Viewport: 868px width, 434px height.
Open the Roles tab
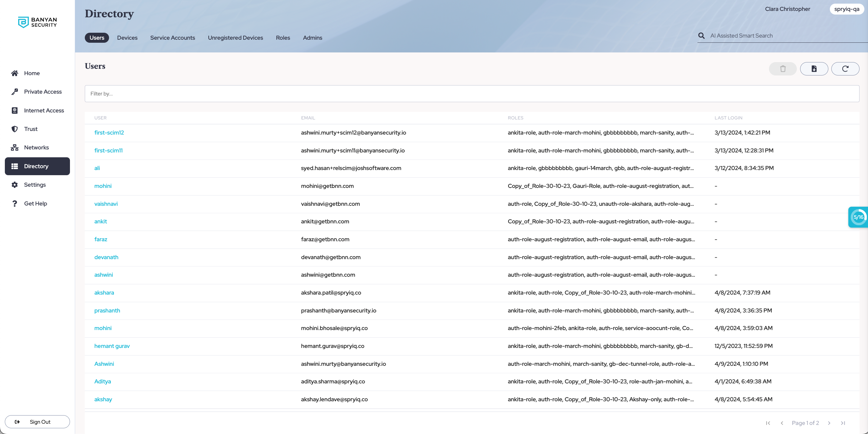pyautogui.click(x=283, y=38)
